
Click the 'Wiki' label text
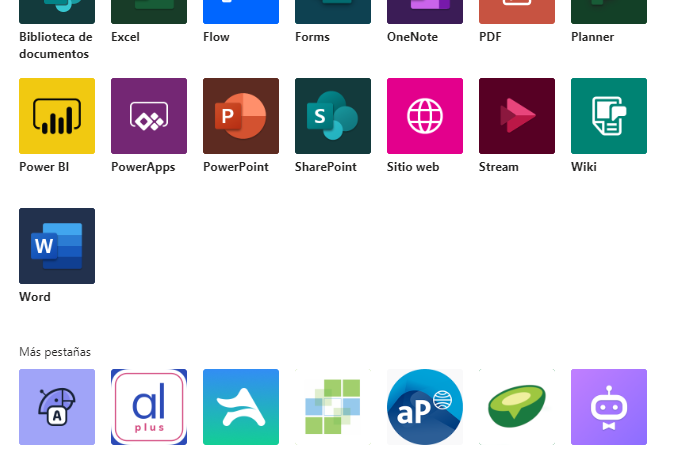584,167
